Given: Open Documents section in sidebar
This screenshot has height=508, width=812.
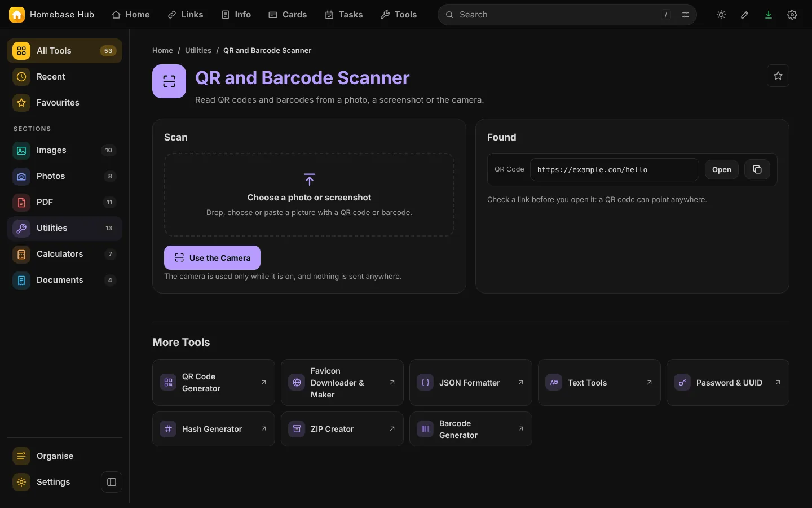Looking at the screenshot, I should [64, 280].
